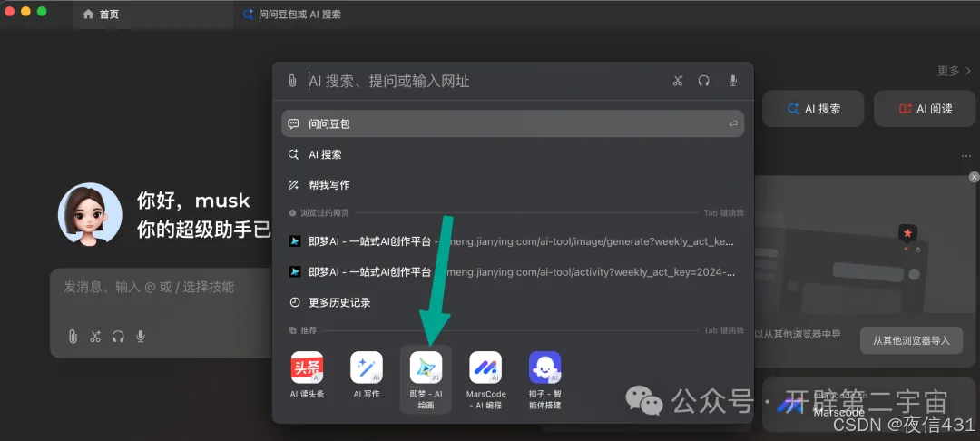This screenshot has height=441, width=980.
Task: Open 即梦AI history link with activity URL
Action: tap(513, 271)
